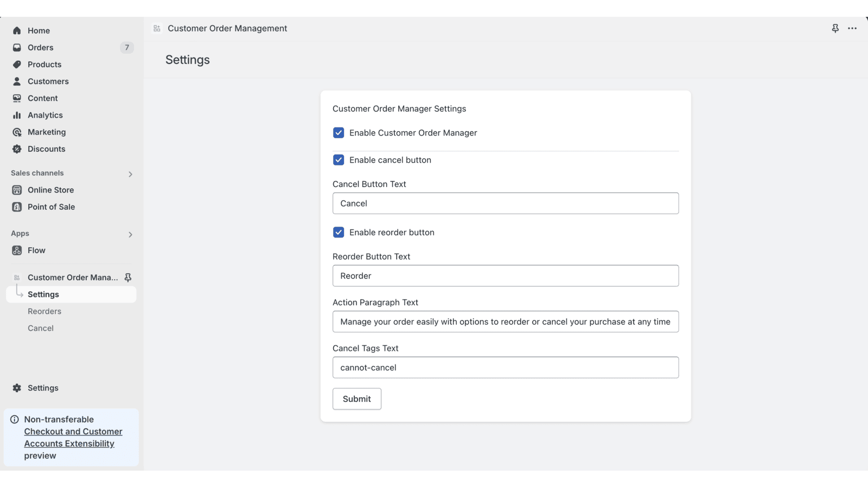The height and width of the screenshot is (488, 868).
Task: Disable the cancel button option
Action: [339, 160]
